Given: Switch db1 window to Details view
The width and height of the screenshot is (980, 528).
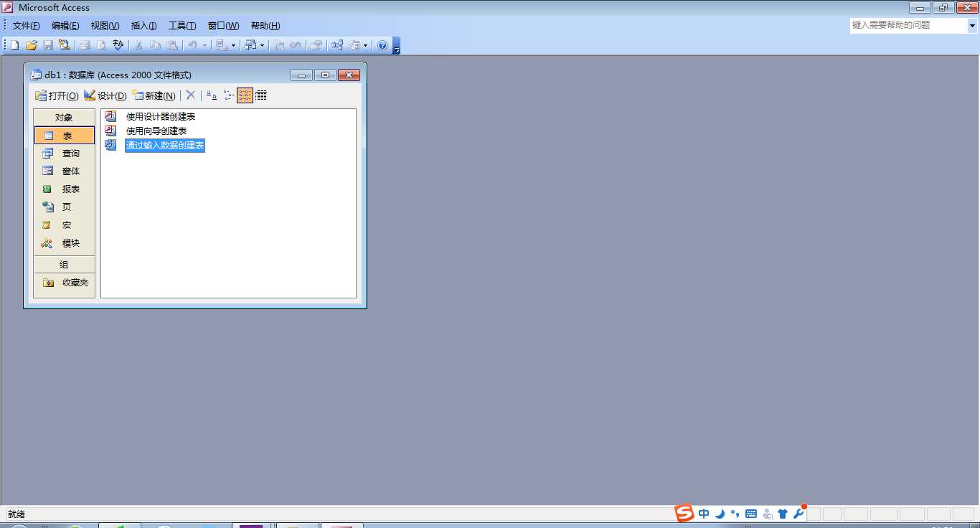Looking at the screenshot, I should pos(261,95).
